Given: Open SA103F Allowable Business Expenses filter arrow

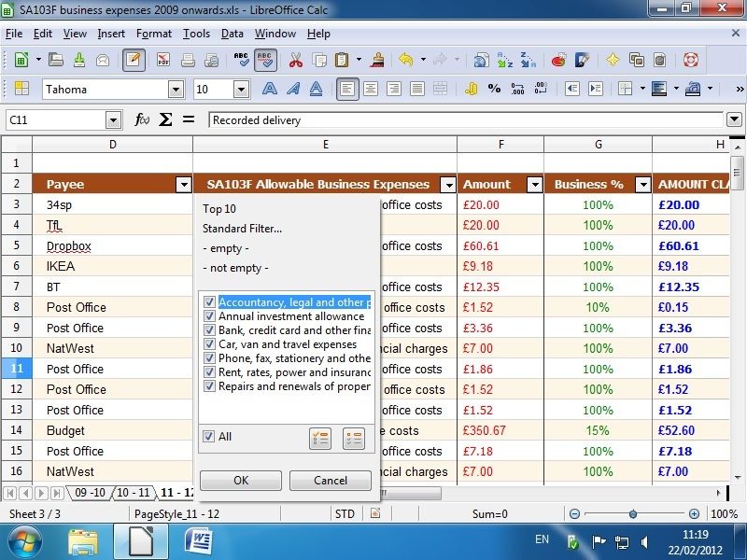Looking at the screenshot, I should pyautogui.click(x=448, y=184).
